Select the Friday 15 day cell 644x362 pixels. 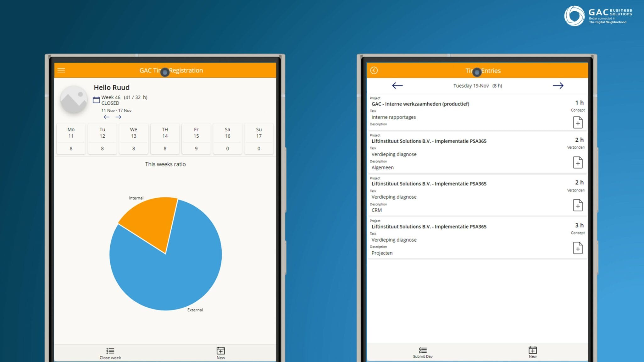[196, 139]
